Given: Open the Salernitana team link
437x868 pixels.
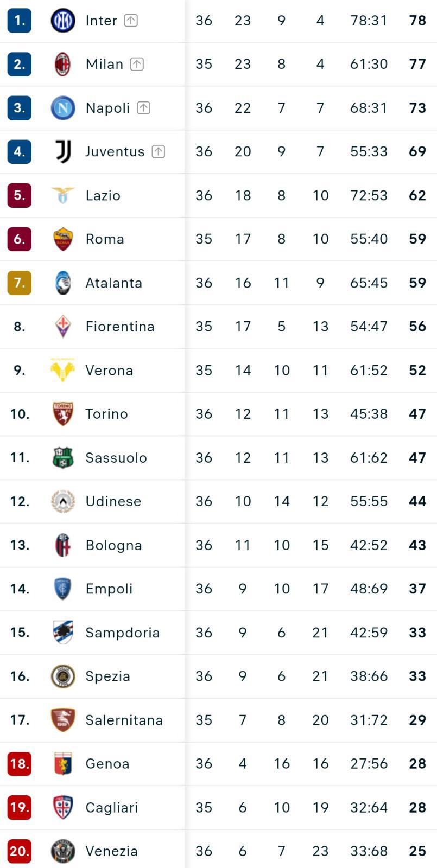Looking at the screenshot, I should pyautogui.click(x=124, y=720).
